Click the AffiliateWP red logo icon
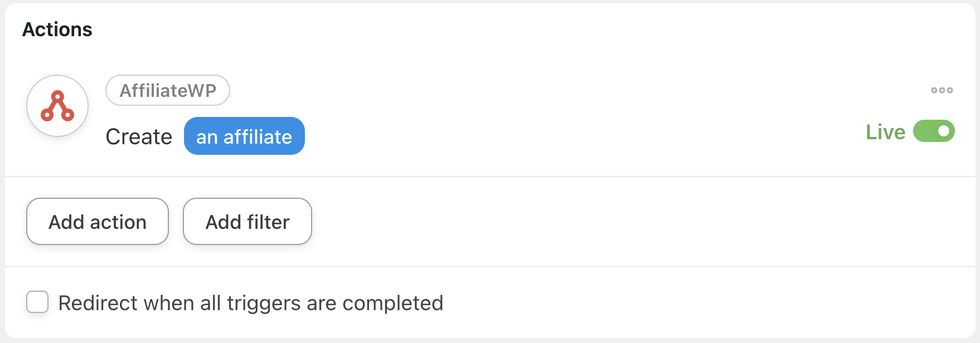Screen dimensions: 980x343 coord(57,106)
